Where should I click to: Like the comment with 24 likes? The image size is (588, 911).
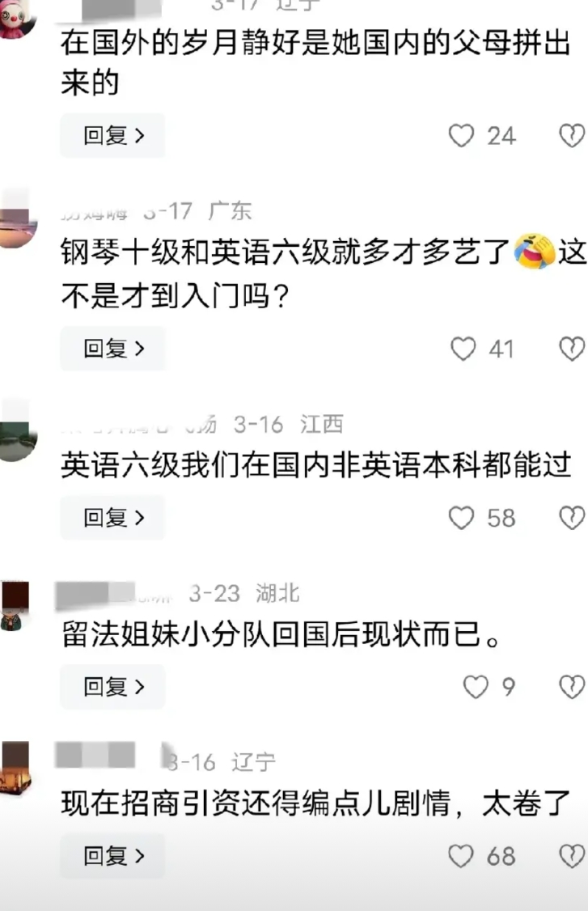click(x=461, y=135)
